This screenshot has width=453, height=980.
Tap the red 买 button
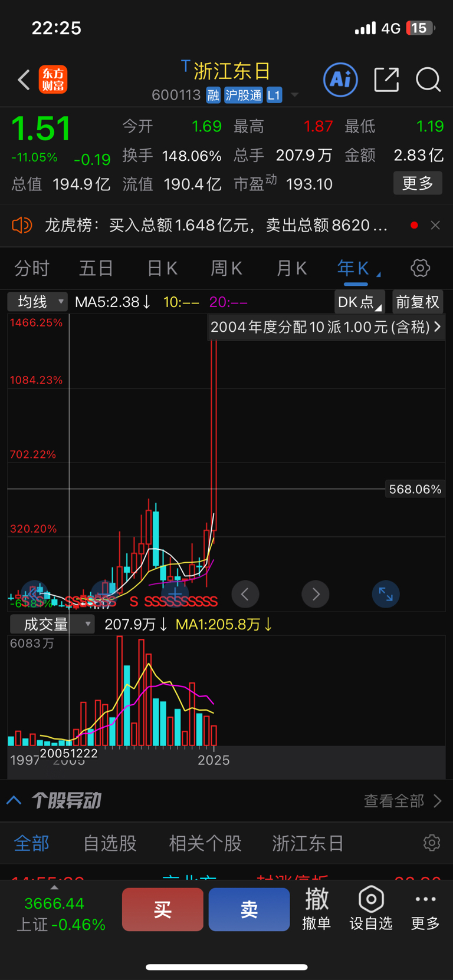163,909
